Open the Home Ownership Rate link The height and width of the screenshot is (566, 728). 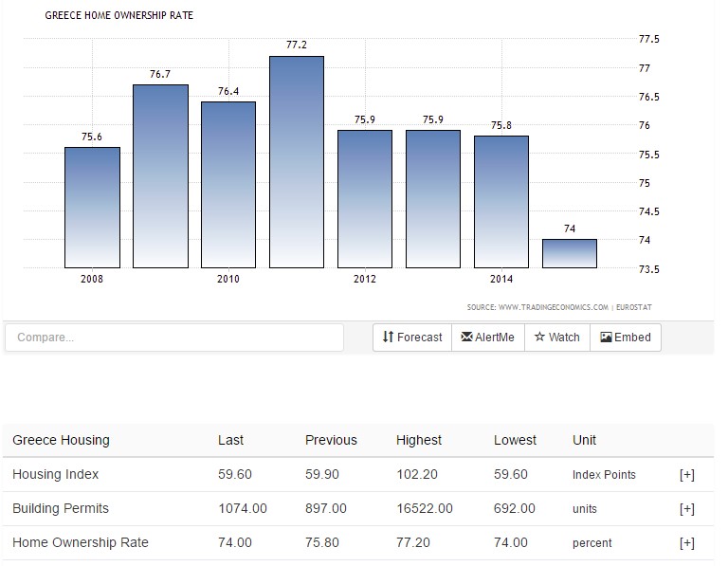(x=81, y=542)
